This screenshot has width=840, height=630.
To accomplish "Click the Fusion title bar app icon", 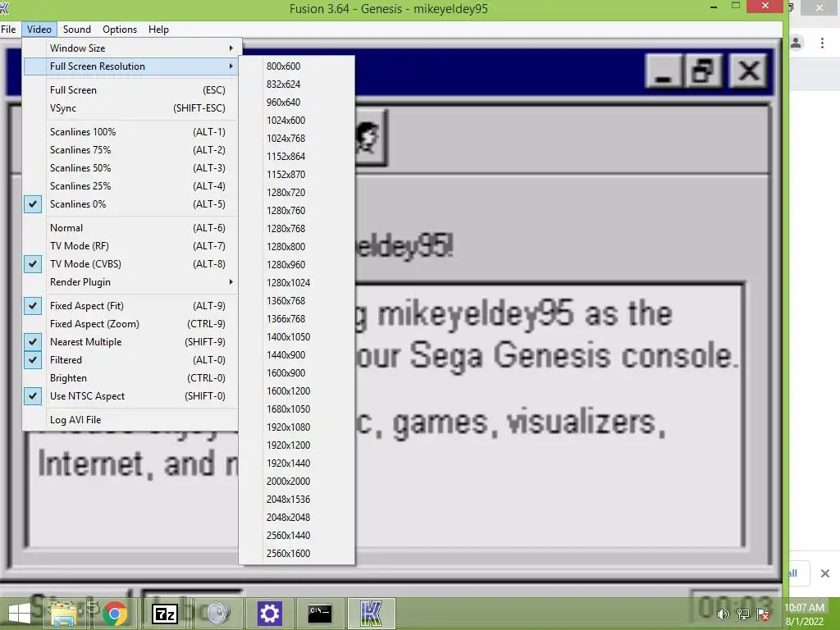I will point(4,7).
